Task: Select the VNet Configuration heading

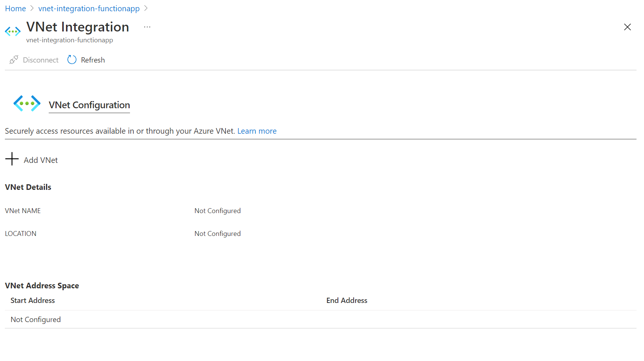Action: coord(89,105)
